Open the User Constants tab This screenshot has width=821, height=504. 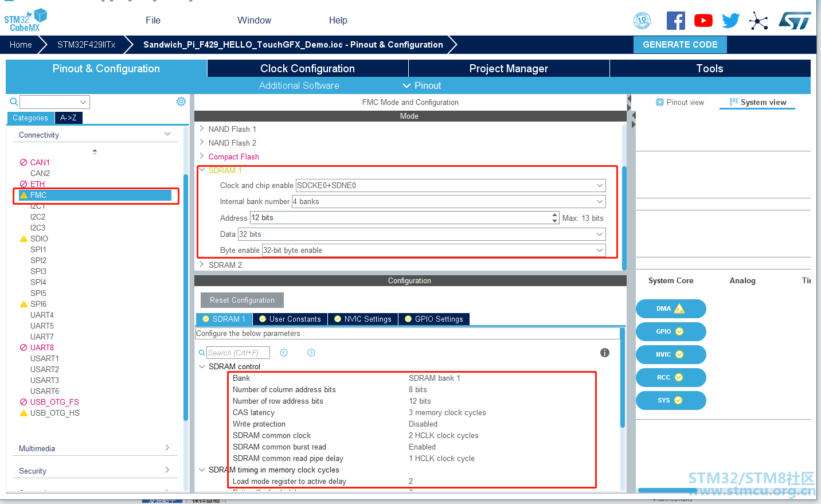pyautogui.click(x=290, y=319)
